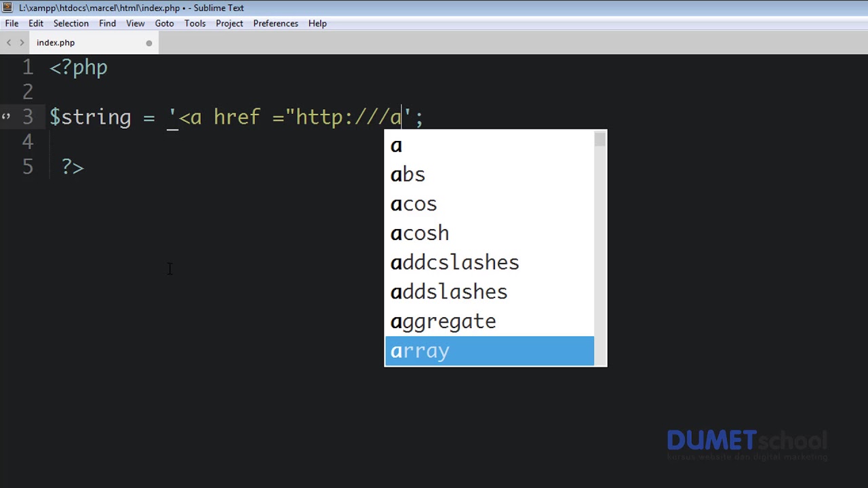The image size is (868, 488).
Task: Choose highlighted 'array' autocomplete suggestion
Action: 489,351
